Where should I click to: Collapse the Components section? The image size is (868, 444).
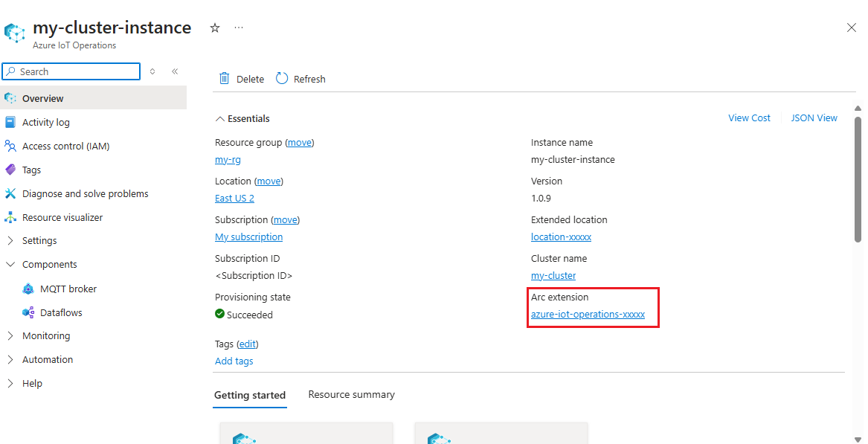pyautogui.click(x=10, y=264)
